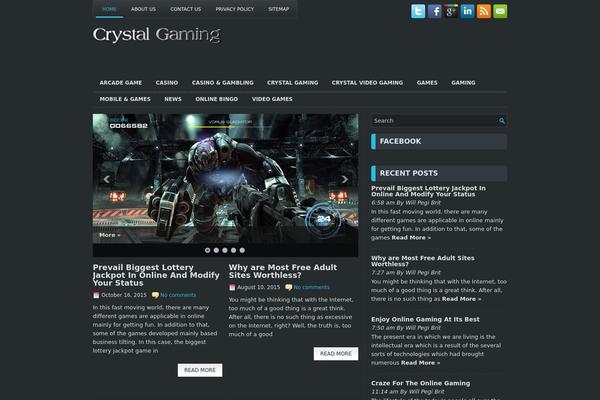Image resolution: width=600 pixels, height=400 pixels.
Task: Click the date text August 10, 2015
Action: (x=258, y=287)
